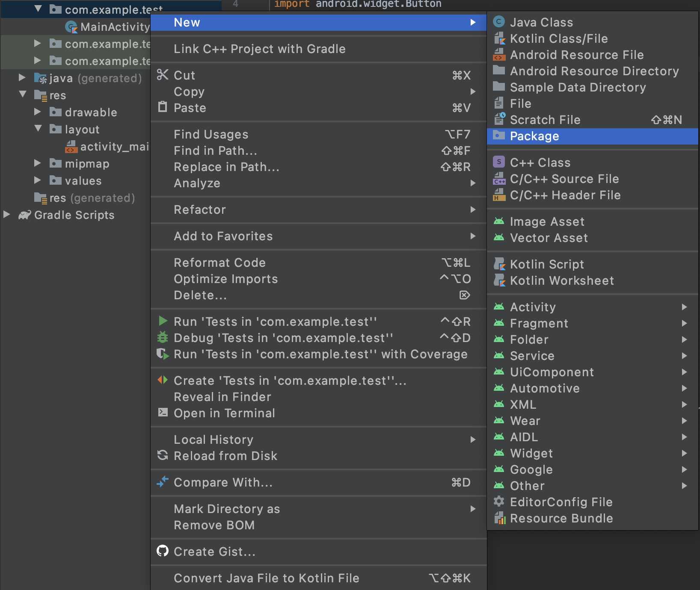700x590 pixels.
Task: Click the Paste clipboard icon
Action: (x=163, y=107)
